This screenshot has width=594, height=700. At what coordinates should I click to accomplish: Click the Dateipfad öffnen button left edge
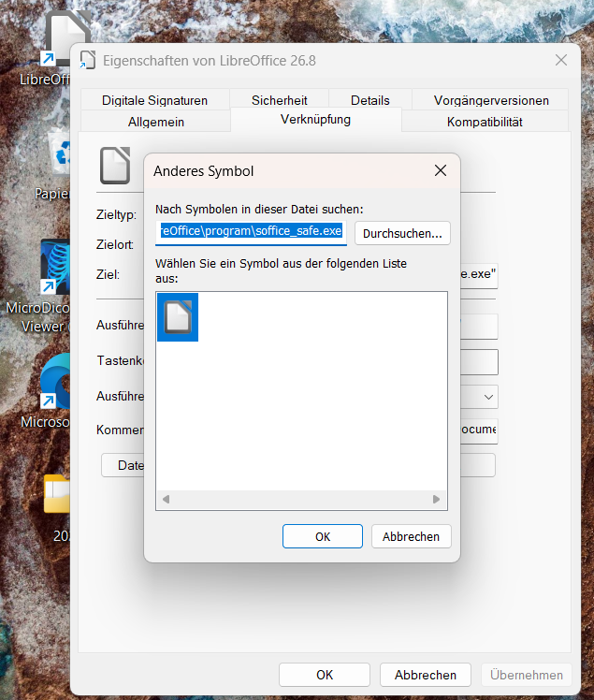pos(123,465)
